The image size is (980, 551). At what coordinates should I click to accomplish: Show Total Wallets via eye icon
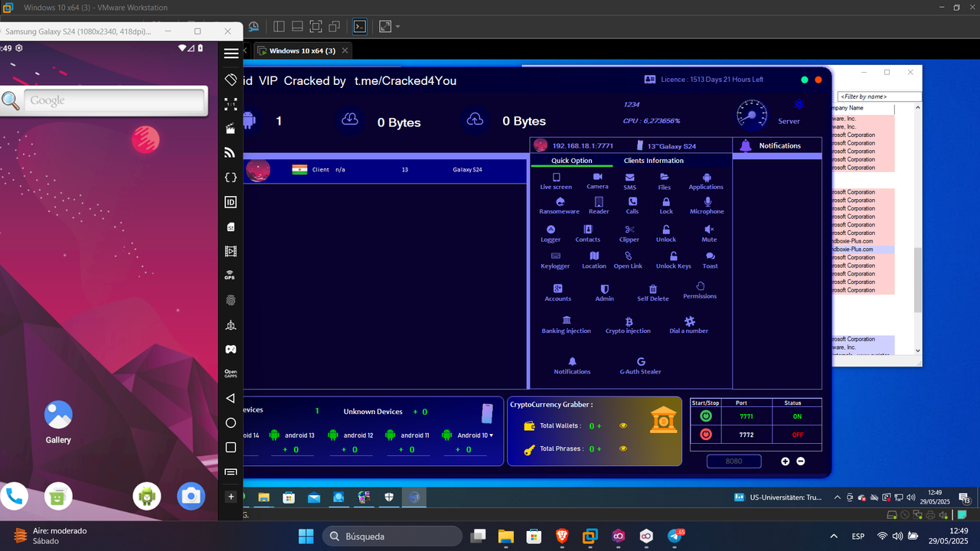(623, 425)
